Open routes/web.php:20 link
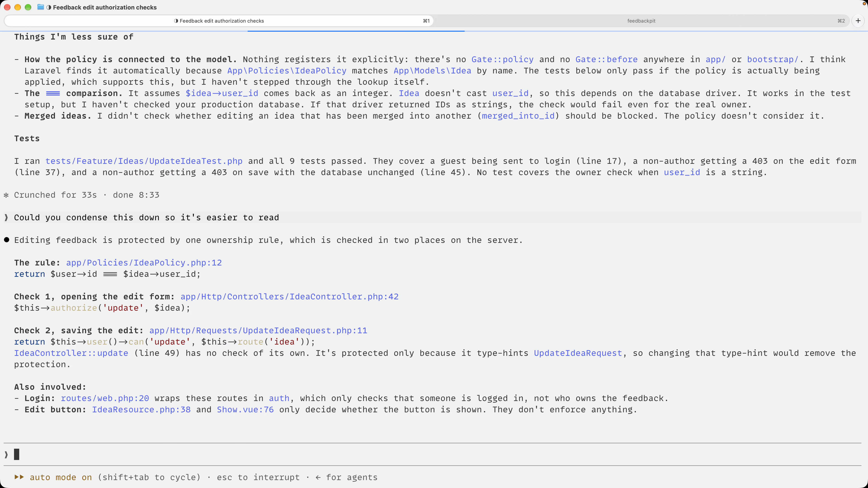 105,398
